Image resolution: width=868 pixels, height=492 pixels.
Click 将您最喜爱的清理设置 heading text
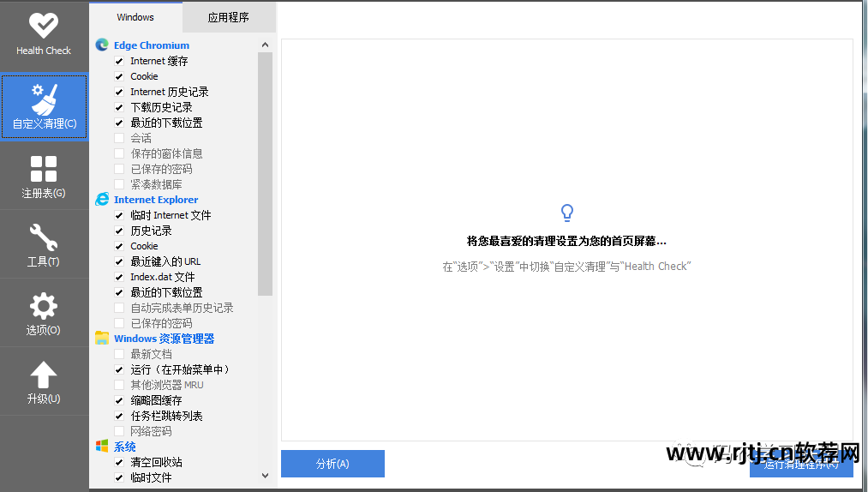point(567,241)
